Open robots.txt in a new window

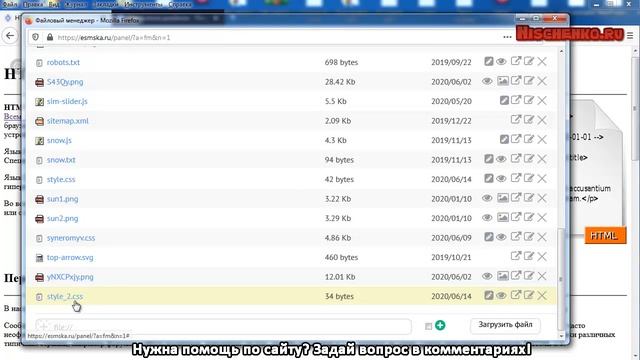tap(516, 62)
